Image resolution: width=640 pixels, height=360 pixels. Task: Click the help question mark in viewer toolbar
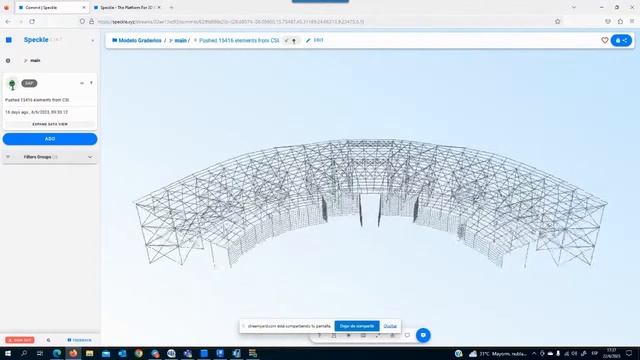click(319, 336)
